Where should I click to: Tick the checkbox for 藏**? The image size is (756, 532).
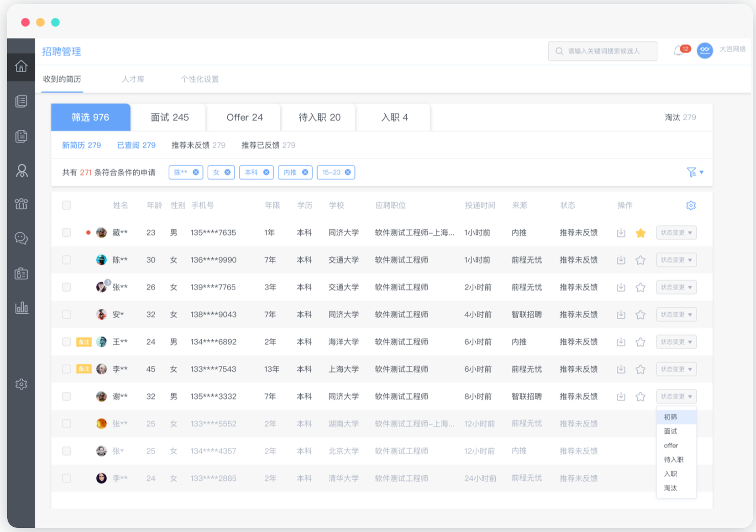click(x=66, y=233)
